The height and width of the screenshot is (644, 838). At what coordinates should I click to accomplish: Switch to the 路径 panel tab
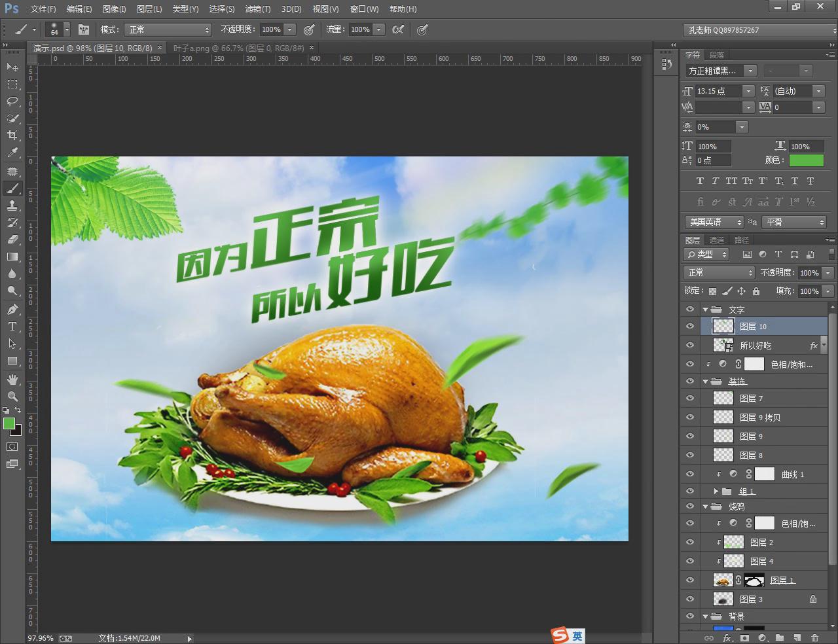(x=742, y=240)
